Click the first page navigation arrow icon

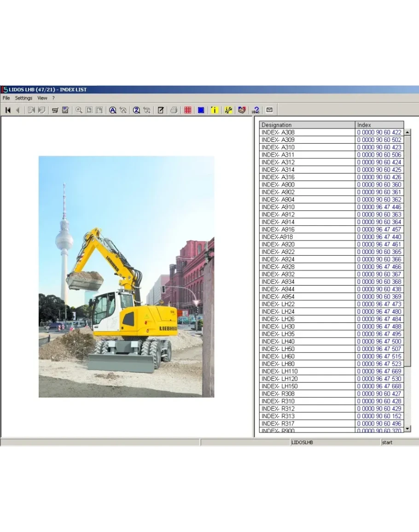(x=8, y=110)
